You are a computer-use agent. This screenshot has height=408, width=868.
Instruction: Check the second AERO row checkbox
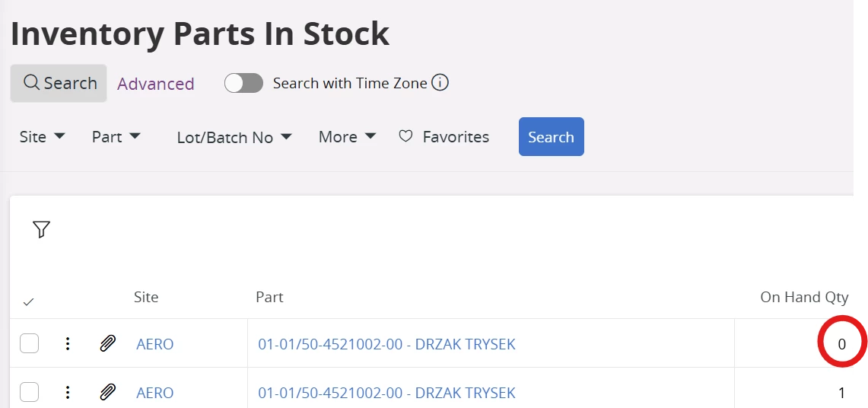pyautogui.click(x=29, y=393)
